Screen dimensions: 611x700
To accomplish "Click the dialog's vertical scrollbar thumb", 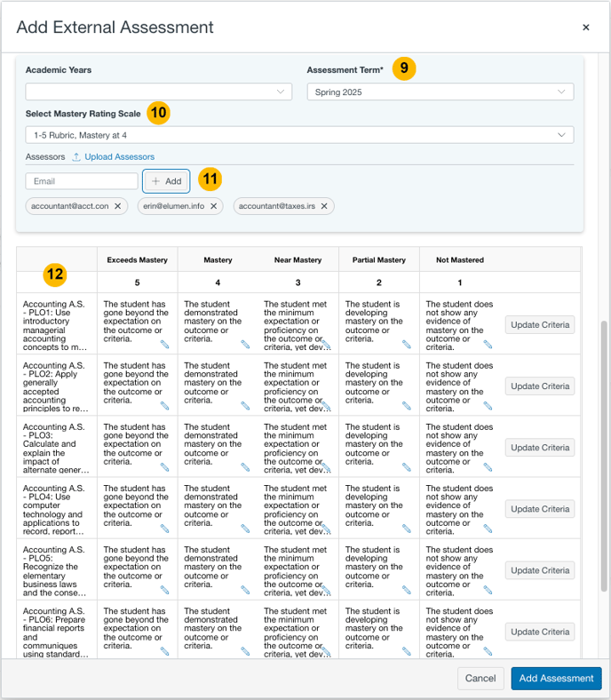I will click(604, 456).
